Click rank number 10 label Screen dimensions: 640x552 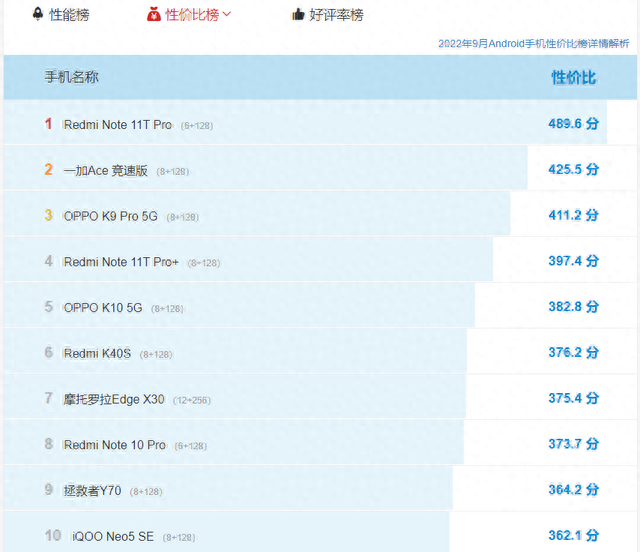53,535
